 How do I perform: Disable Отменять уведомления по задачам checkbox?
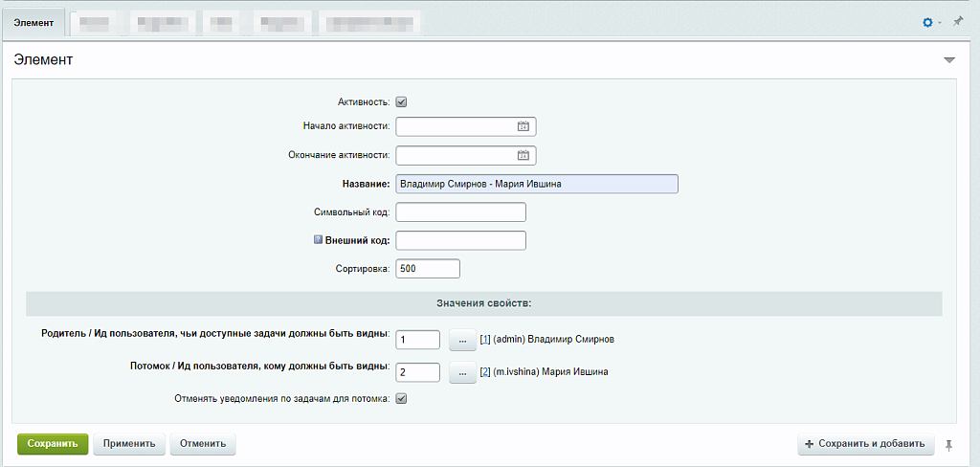[x=402, y=399]
